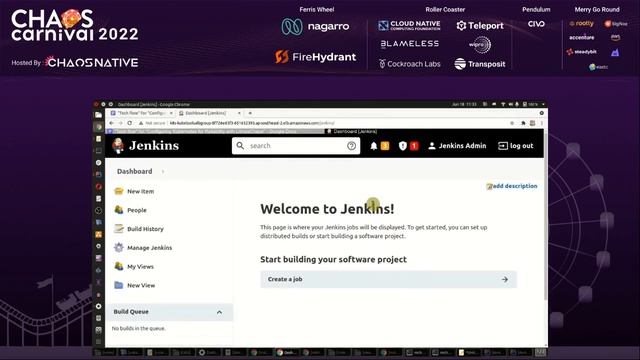Open search help question mark icon

pos(351,146)
